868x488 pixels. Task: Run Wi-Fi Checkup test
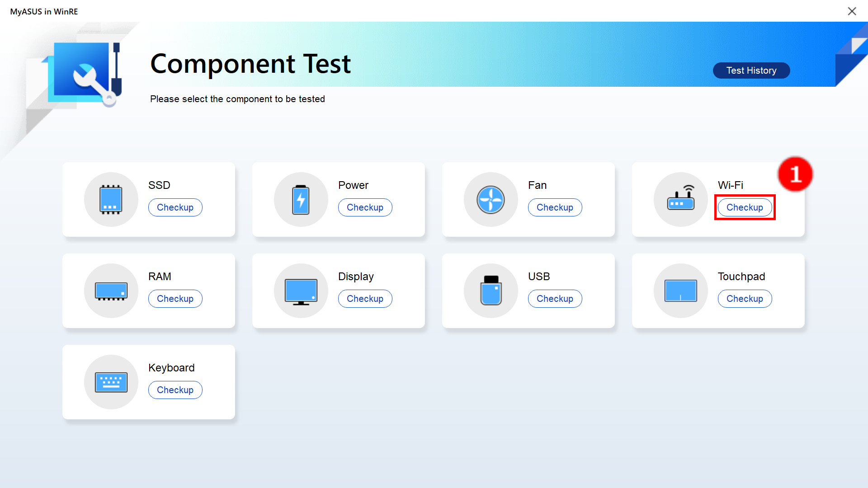click(745, 207)
